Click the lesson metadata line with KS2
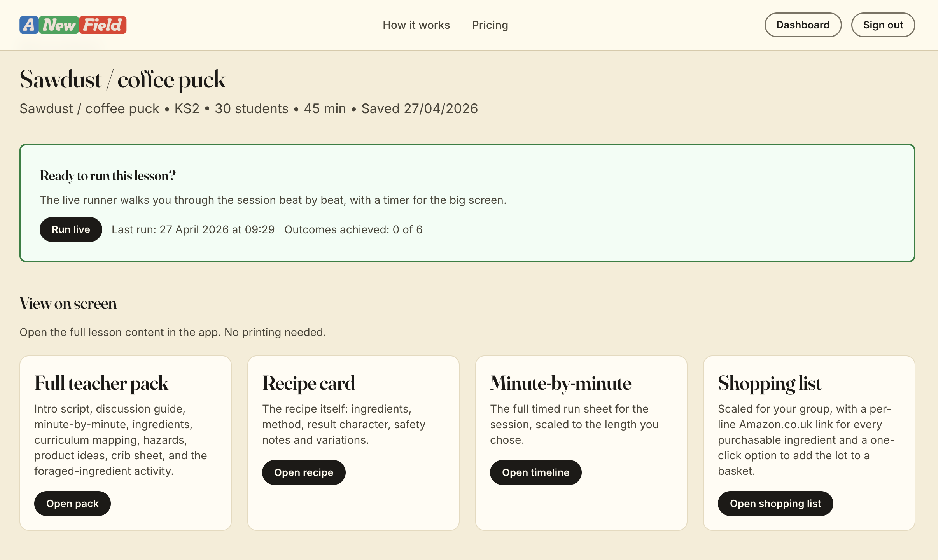The image size is (938, 560). pyautogui.click(x=248, y=108)
